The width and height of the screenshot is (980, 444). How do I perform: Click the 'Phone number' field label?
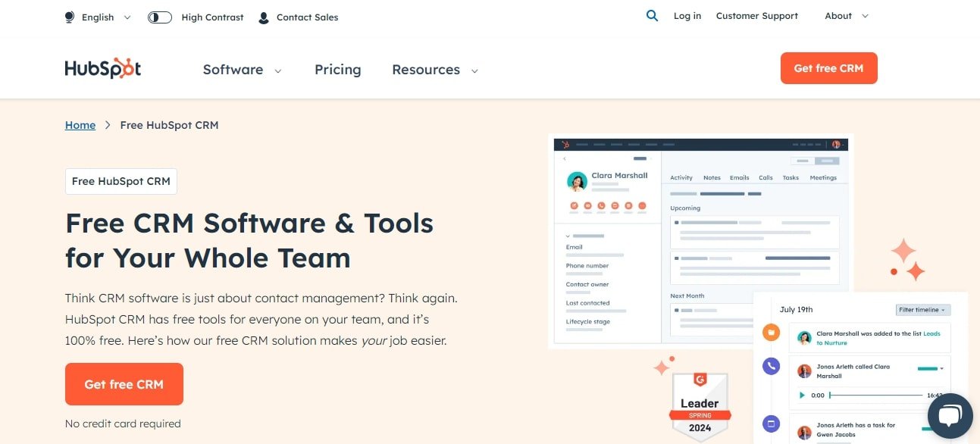(587, 266)
